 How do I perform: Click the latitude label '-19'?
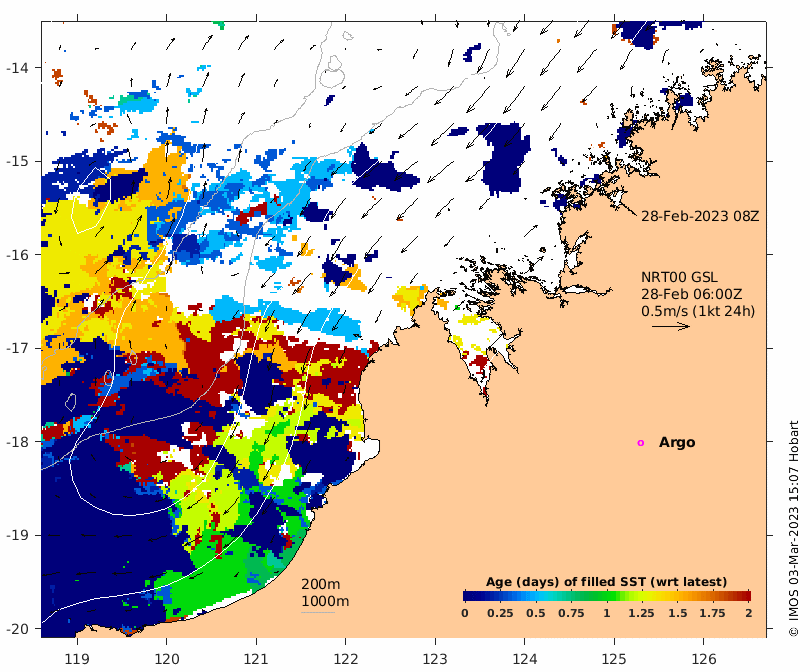coord(17,535)
